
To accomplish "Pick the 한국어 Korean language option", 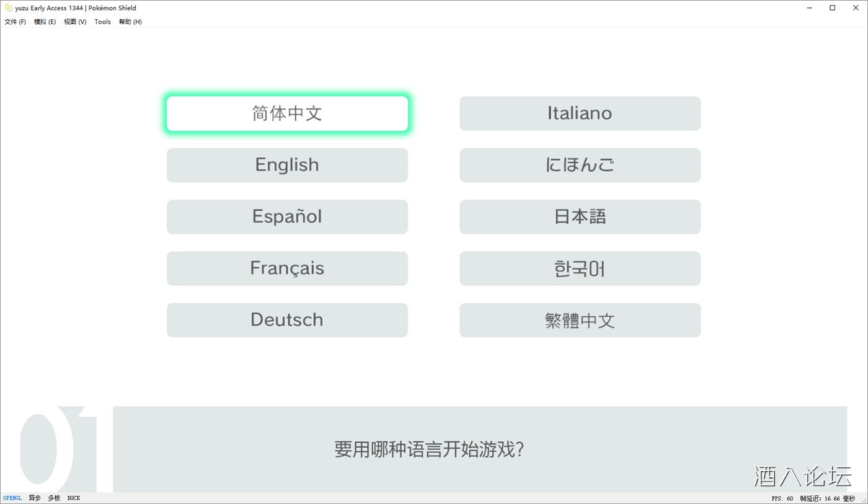I will 580,268.
